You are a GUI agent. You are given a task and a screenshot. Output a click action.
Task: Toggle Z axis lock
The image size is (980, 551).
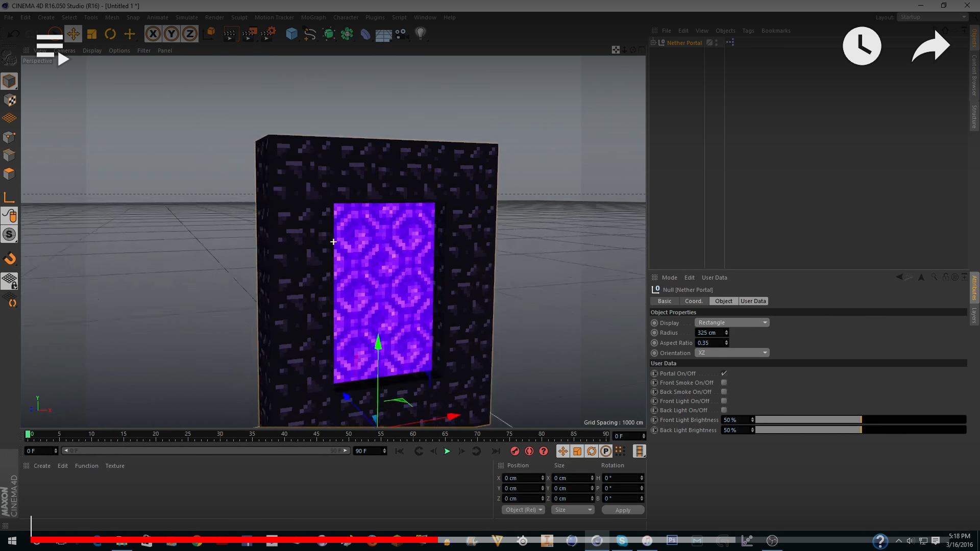(x=190, y=34)
